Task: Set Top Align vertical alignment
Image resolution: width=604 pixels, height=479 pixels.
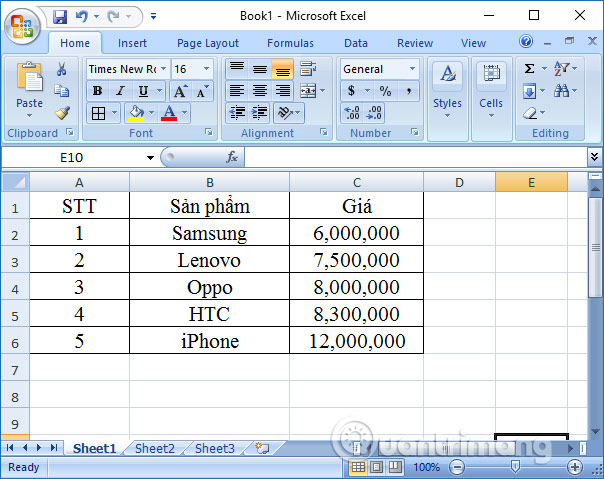Action: pos(237,69)
